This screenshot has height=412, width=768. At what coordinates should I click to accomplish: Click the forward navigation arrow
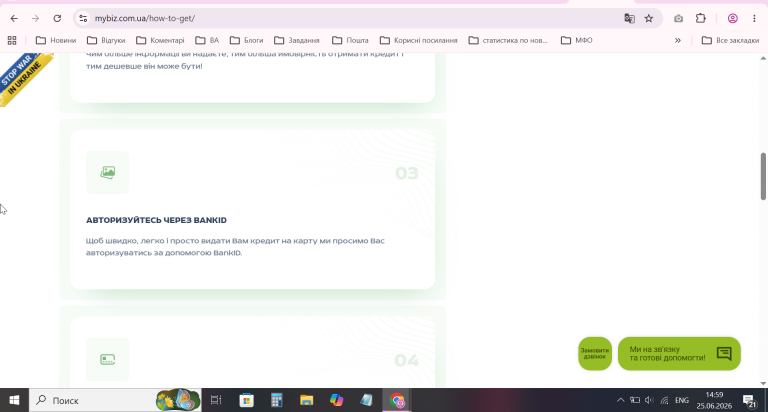point(35,19)
